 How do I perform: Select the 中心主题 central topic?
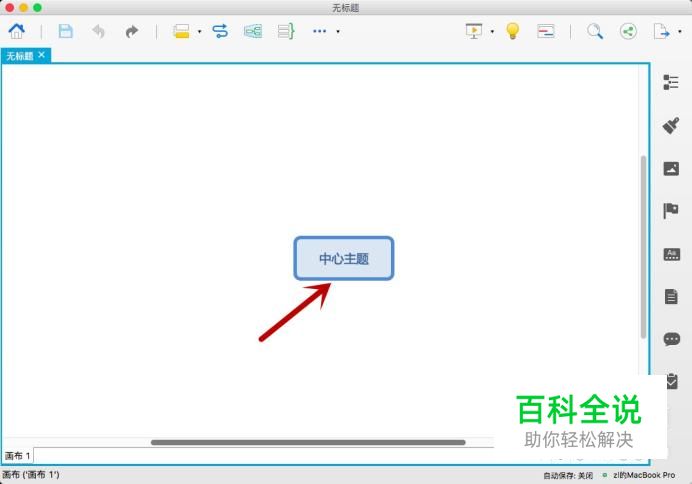coord(344,259)
